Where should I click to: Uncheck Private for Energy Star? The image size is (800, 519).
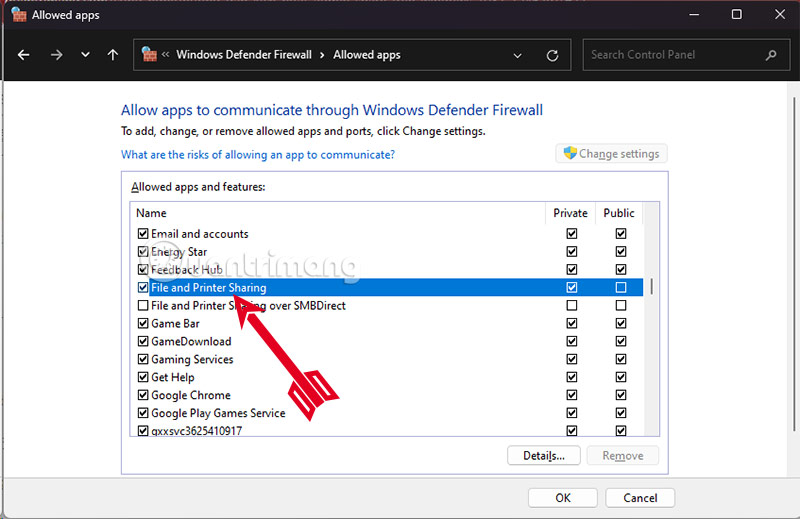(x=571, y=252)
